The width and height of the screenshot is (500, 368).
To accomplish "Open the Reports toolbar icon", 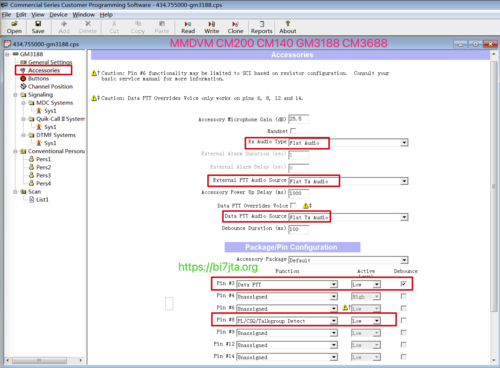I will click(261, 27).
